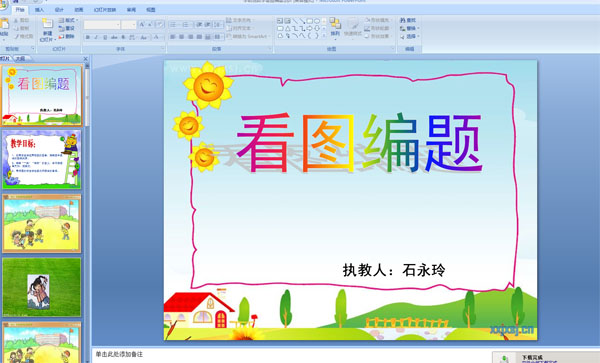This screenshot has height=363, width=600.
Task: Toggle Align Left paragraph alignment
Action: (x=172, y=37)
